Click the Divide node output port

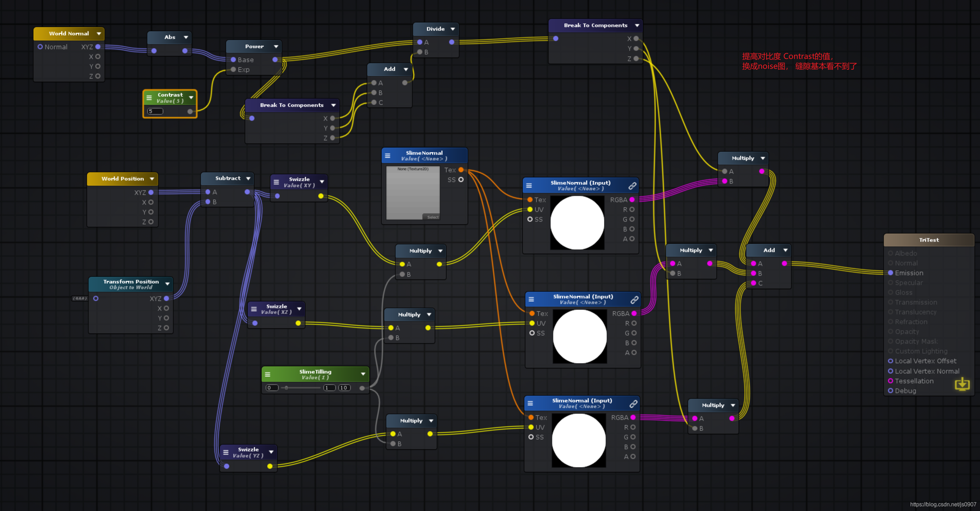451,42
